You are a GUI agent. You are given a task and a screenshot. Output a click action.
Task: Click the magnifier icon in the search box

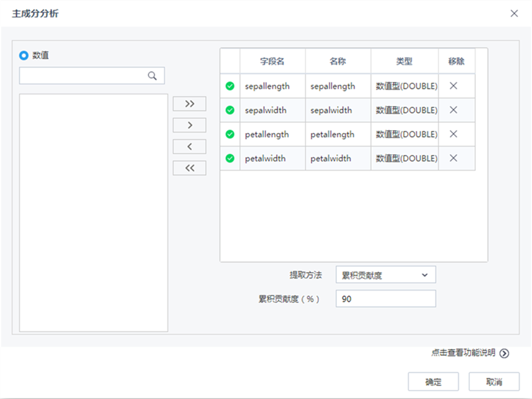153,75
